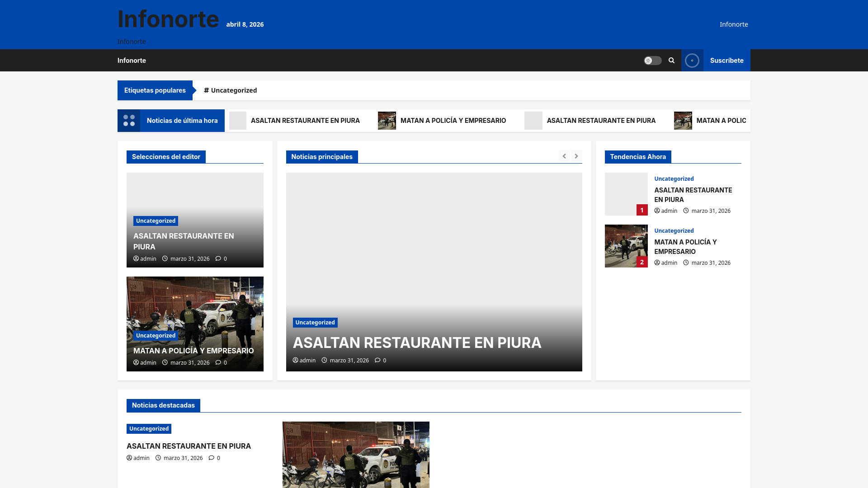868x488 pixels.
Task: Click comment icon on editor's MATAN card
Action: click(x=218, y=363)
